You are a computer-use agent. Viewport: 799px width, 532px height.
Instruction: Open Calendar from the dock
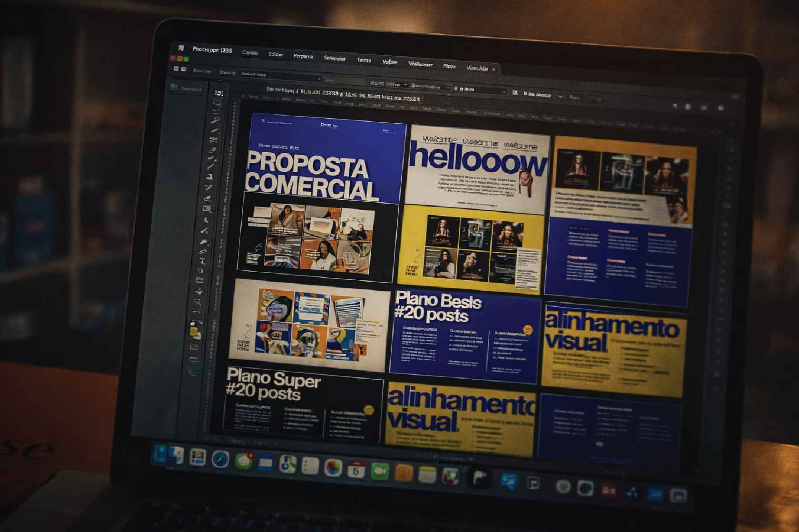tap(356, 470)
